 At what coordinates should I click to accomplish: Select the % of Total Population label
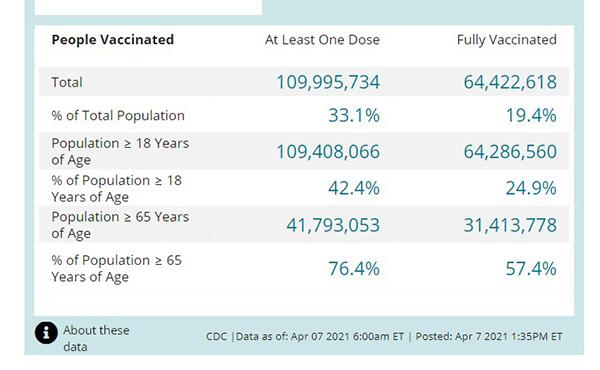(118, 115)
